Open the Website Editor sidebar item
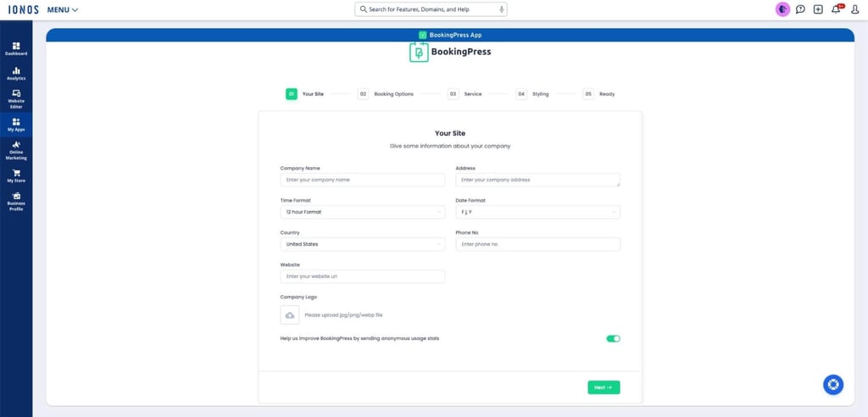Screen dimensions: 868x417 click(16, 98)
